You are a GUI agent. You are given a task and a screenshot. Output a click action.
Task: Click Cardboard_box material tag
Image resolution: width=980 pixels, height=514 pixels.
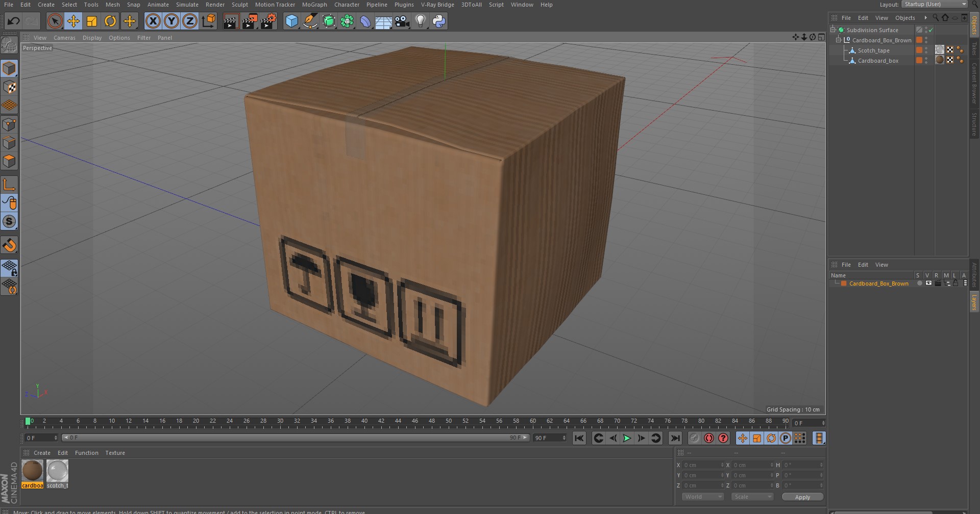[940, 60]
